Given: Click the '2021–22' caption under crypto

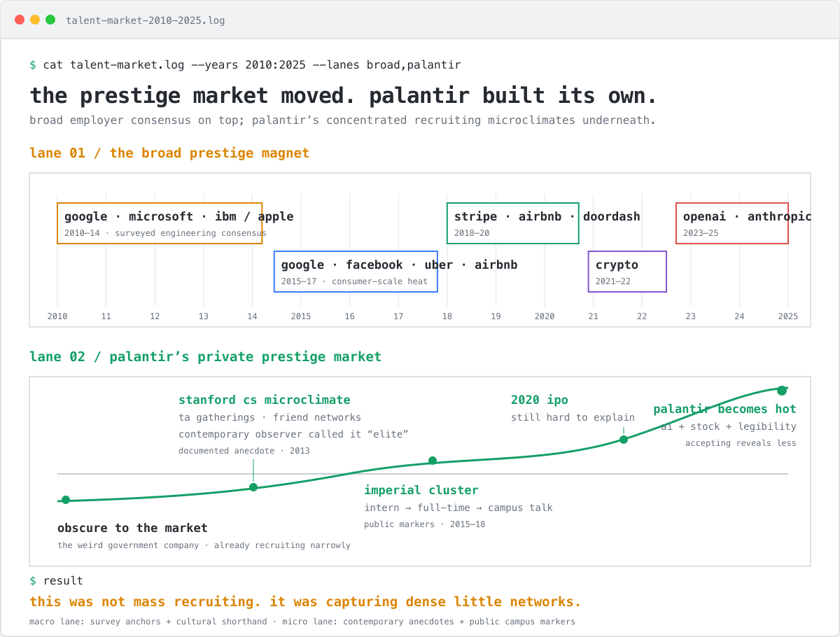Looking at the screenshot, I should (613, 281).
